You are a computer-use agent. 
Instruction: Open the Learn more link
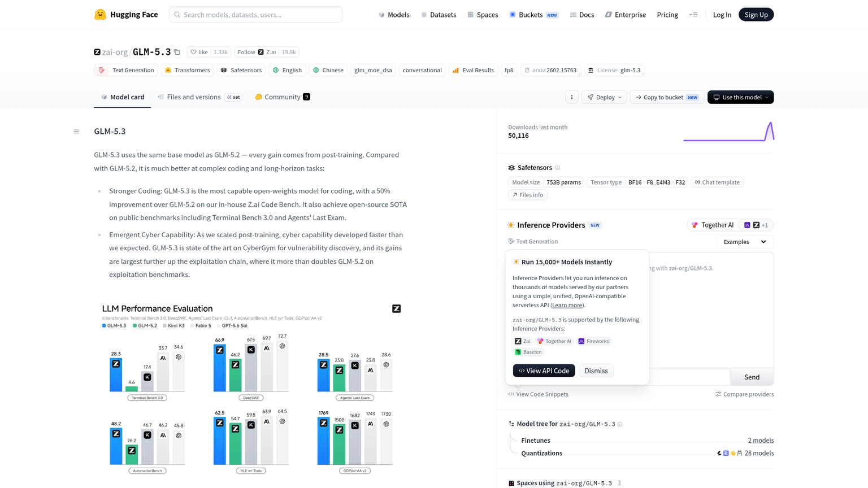pyautogui.click(x=567, y=305)
